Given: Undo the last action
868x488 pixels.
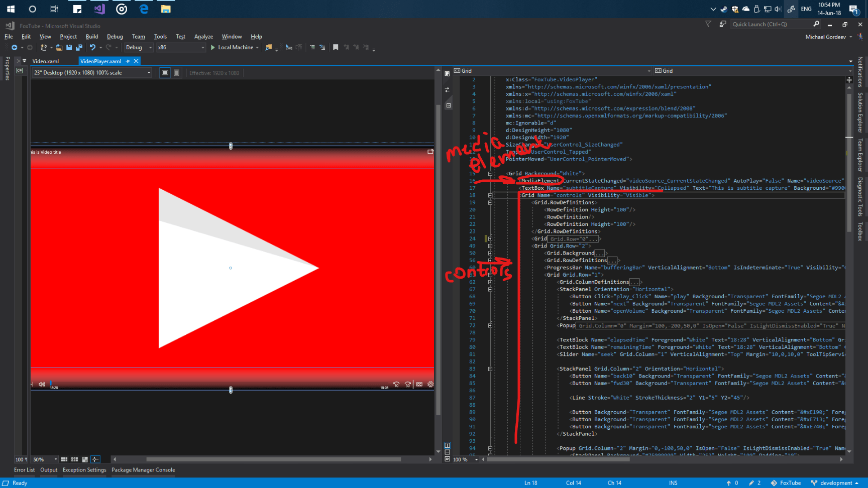Looking at the screenshot, I should [x=92, y=48].
